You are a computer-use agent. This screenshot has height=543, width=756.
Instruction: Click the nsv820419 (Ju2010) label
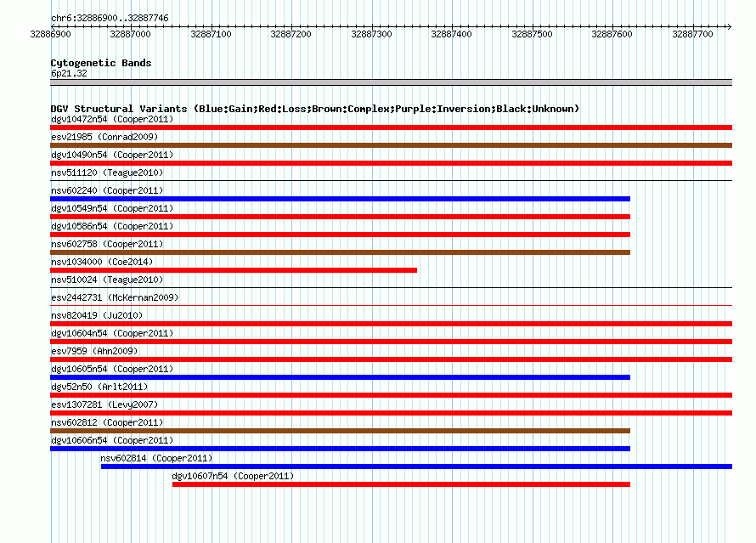97,315
